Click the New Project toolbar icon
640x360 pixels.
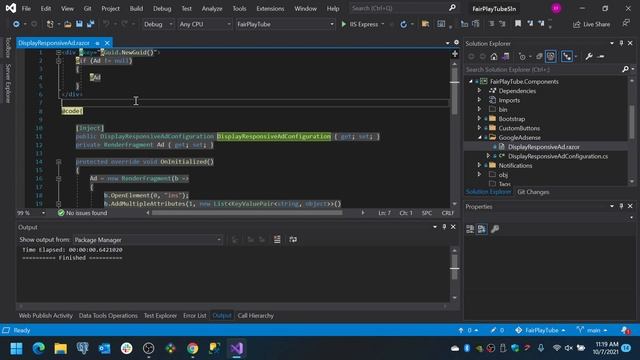50,24
